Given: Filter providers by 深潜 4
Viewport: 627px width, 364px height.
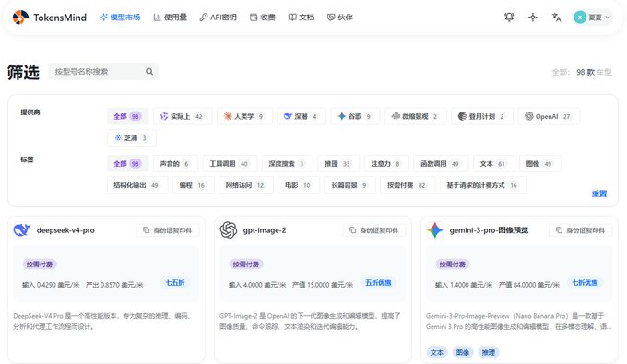Looking at the screenshot, I should 302,116.
